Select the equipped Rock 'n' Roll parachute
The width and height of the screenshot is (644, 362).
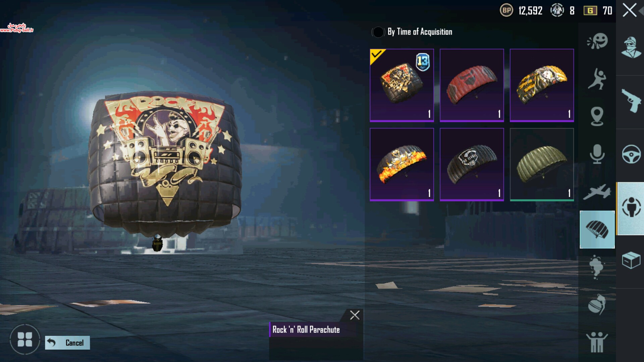(x=402, y=85)
